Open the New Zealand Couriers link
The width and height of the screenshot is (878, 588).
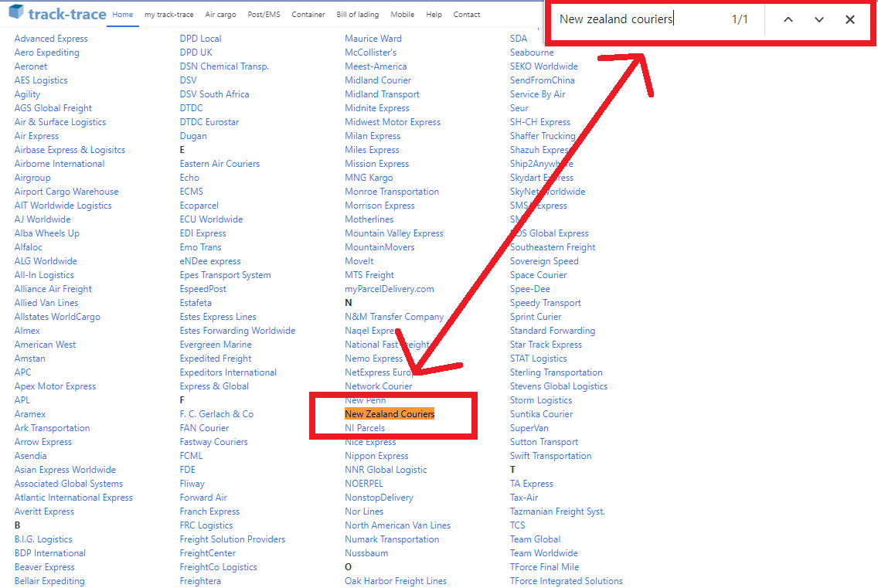click(390, 414)
